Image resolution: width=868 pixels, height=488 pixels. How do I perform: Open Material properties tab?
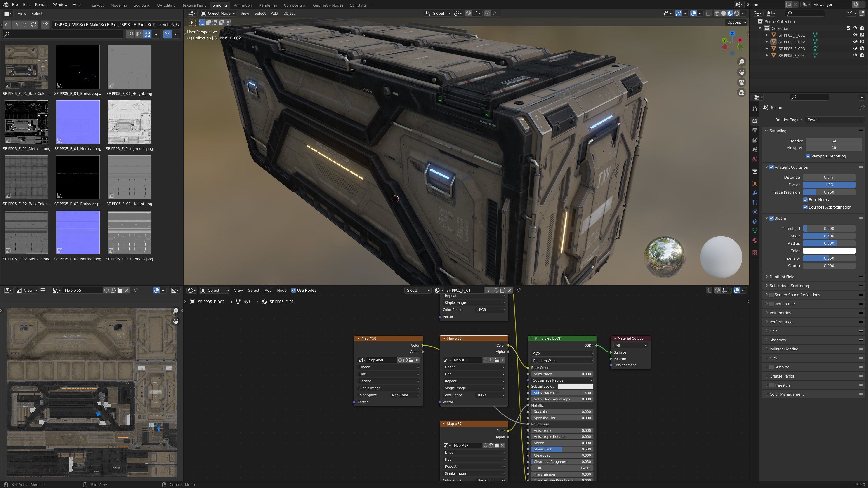pyautogui.click(x=755, y=240)
